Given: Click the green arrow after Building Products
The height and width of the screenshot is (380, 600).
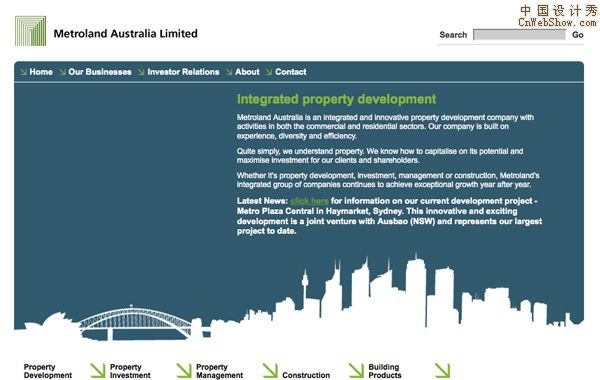Looking at the screenshot, I should pos(442,370).
